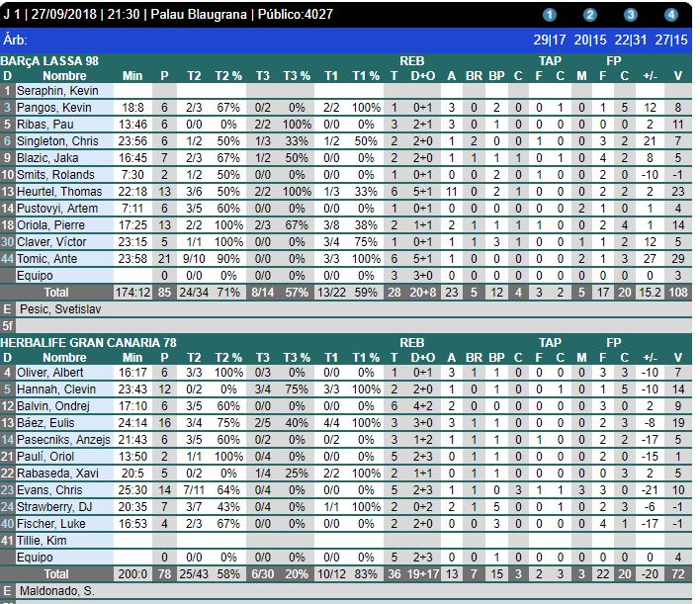Open player Oriola, Pierre
This screenshot has height=604, width=700.
[50, 224]
